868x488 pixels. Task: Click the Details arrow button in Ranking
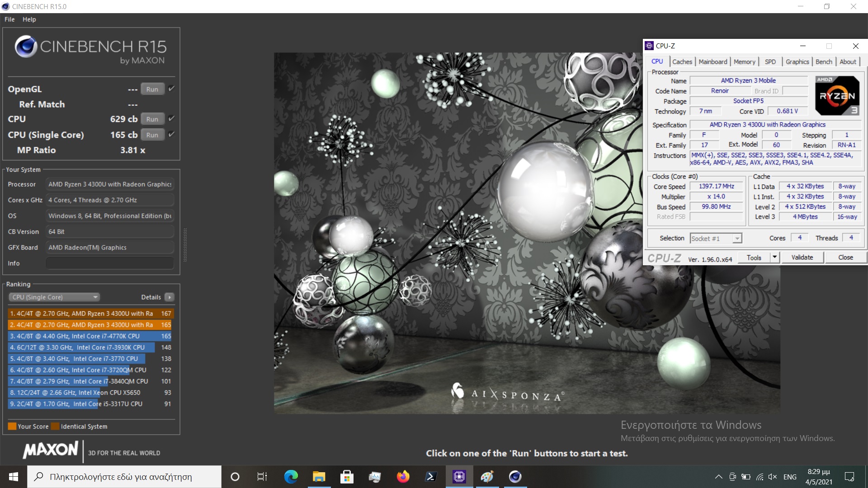(170, 297)
